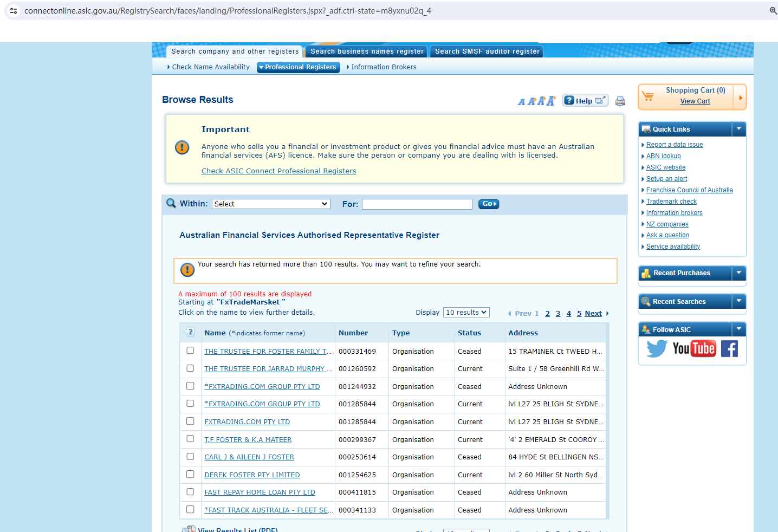Screen dimensions: 778x532
Task: Open site information icon in address bar
Action: click(x=14, y=11)
